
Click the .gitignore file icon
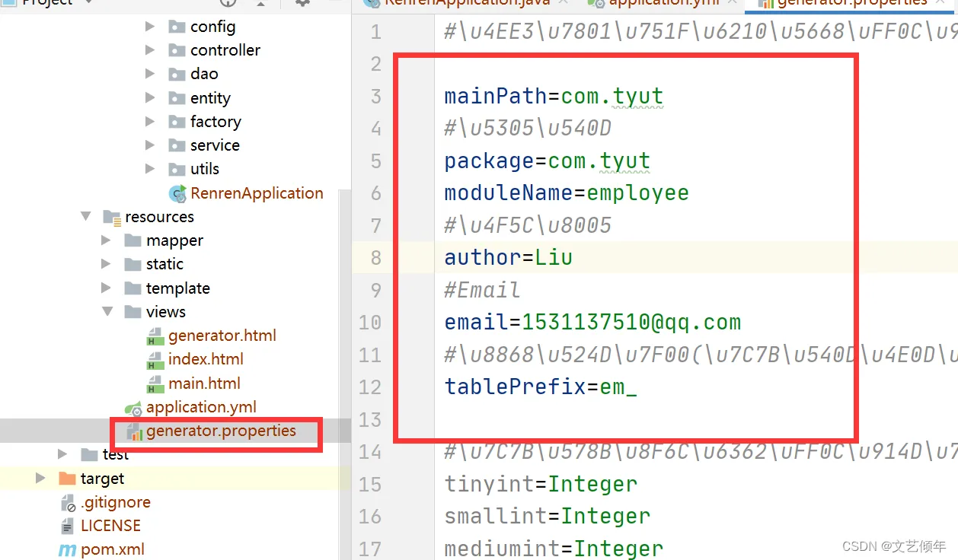(69, 503)
